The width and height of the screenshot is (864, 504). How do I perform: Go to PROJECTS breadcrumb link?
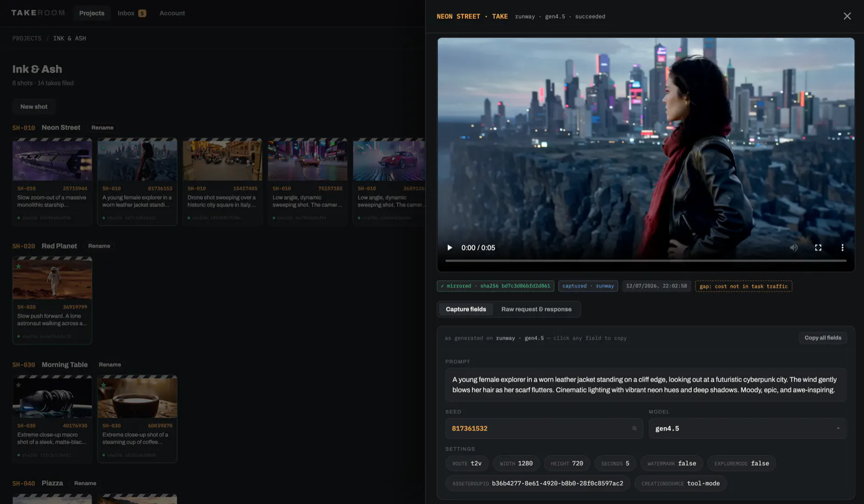pyautogui.click(x=27, y=38)
